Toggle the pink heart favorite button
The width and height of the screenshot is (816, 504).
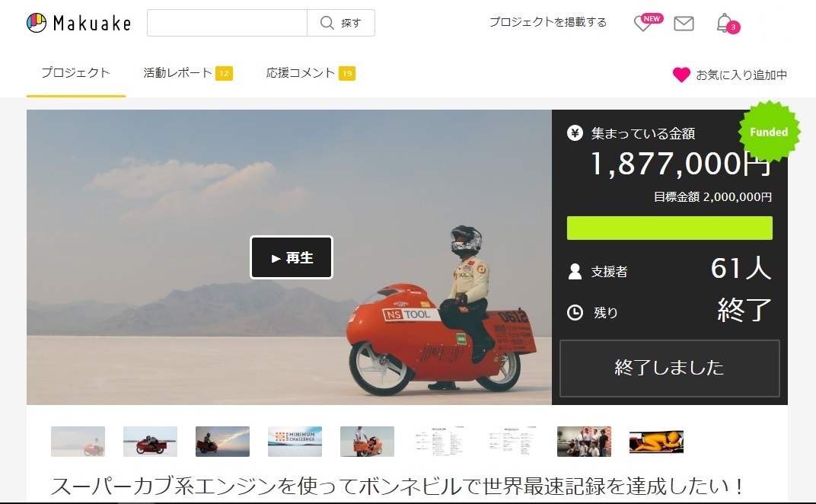pos(681,75)
